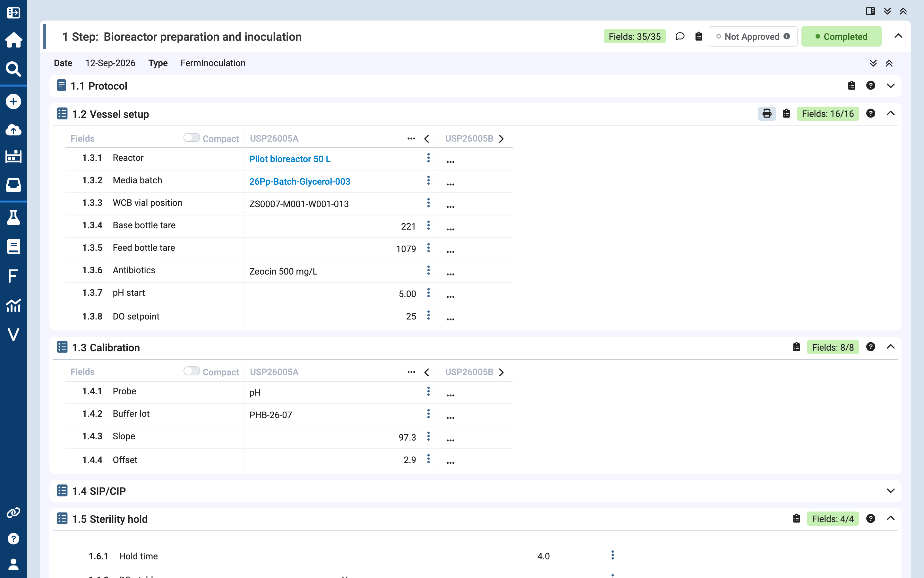Toggle Compact switch in Calibration
The height and width of the screenshot is (578, 924).
coord(192,371)
